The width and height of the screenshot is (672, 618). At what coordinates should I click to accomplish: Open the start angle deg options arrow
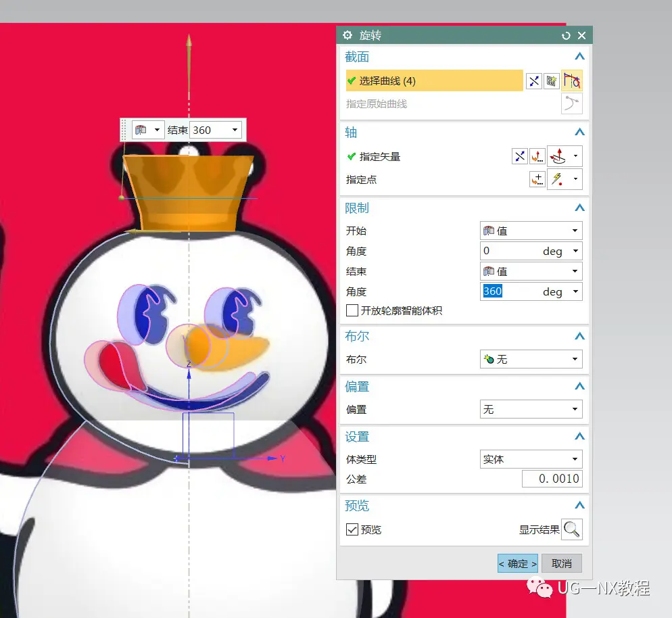click(575, 251)
